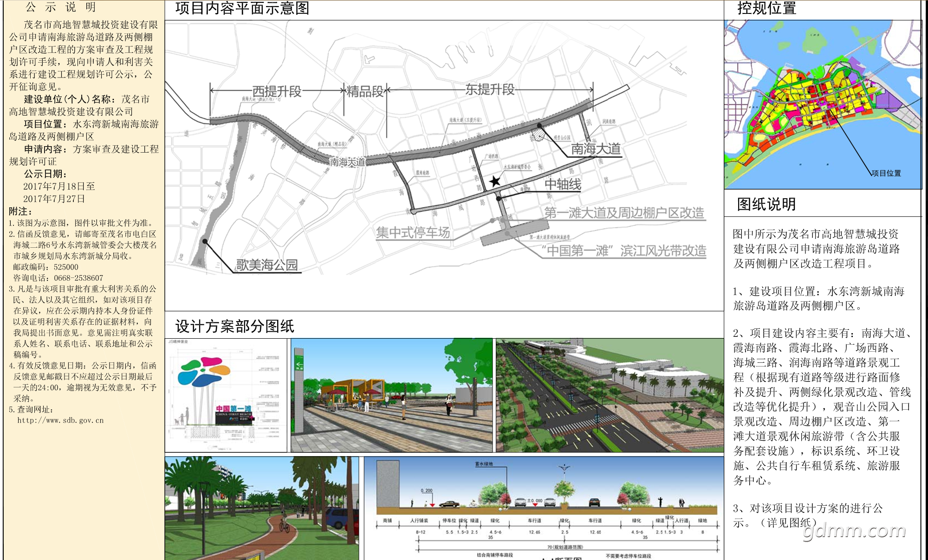Open the aerial road rendering thumbnail
This screenshot has width=928, height=560.
610,395
